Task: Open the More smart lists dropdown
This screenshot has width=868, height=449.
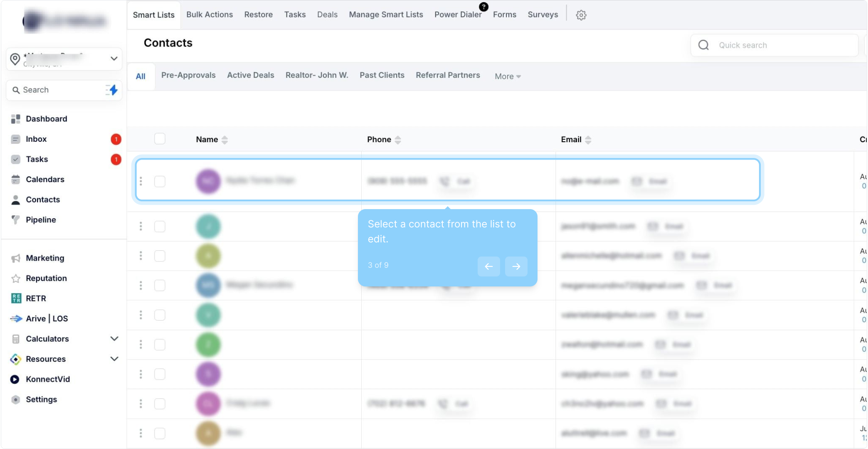Action: pos(507,76)
